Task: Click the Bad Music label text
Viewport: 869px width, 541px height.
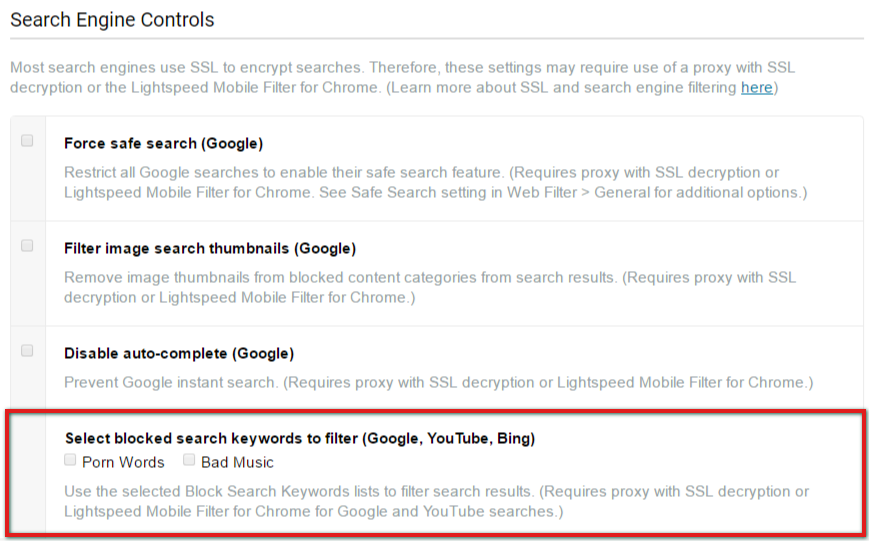Action: click(x=237, y=462)
